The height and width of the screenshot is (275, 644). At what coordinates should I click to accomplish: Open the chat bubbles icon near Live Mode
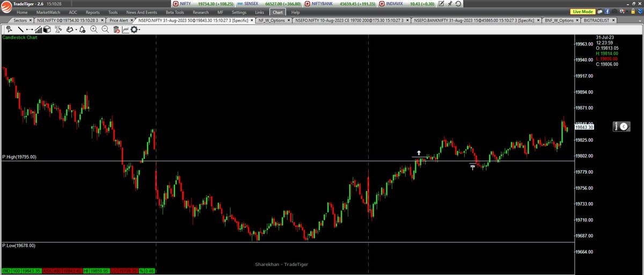tap(600, 12)
